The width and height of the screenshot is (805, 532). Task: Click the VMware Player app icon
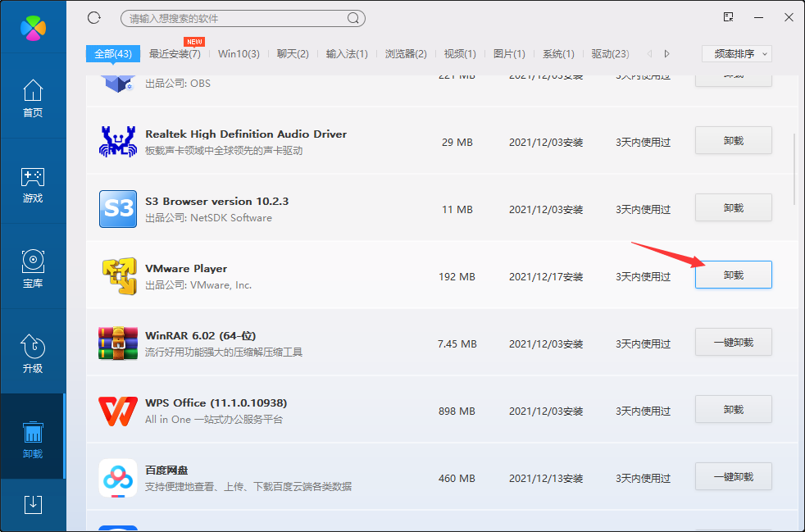pyautogui.click(x=119, y=276)
